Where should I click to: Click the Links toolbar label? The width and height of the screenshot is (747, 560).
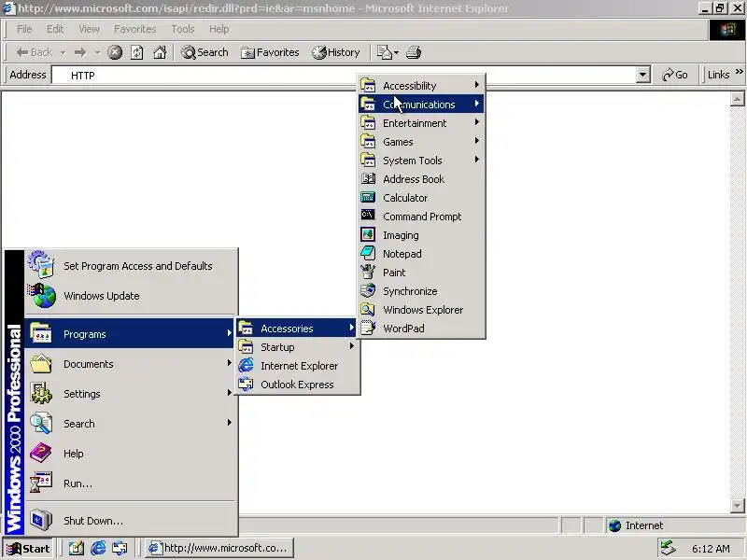(718, 75)
